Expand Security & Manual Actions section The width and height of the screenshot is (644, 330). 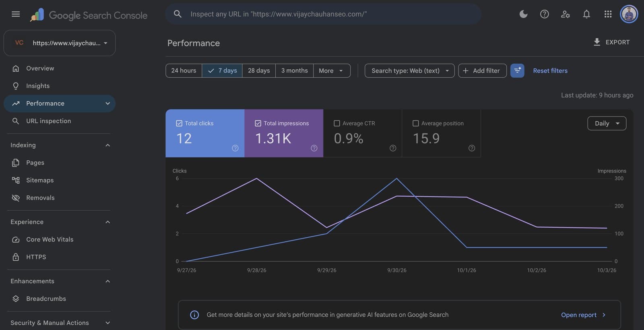coord(107,323)
